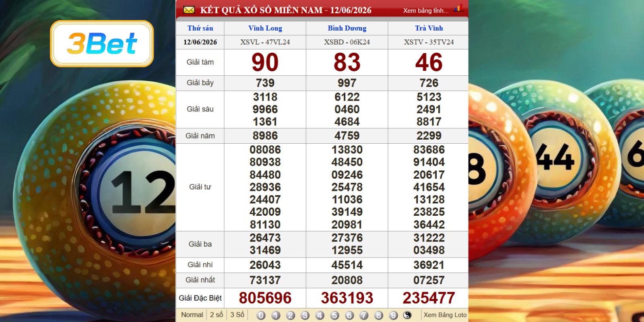
Task: Click special prize number 235477
Action: (x=429, y=298)
